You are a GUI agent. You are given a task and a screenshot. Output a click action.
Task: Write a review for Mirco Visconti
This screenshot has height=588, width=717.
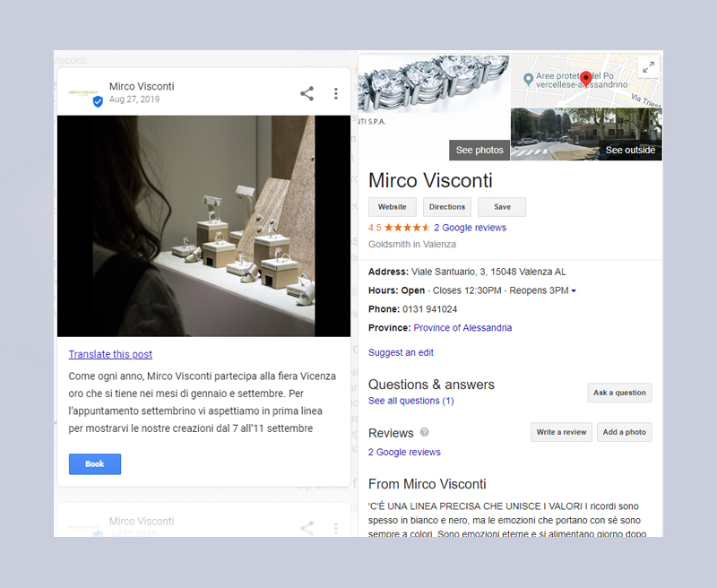coord(562,432)
